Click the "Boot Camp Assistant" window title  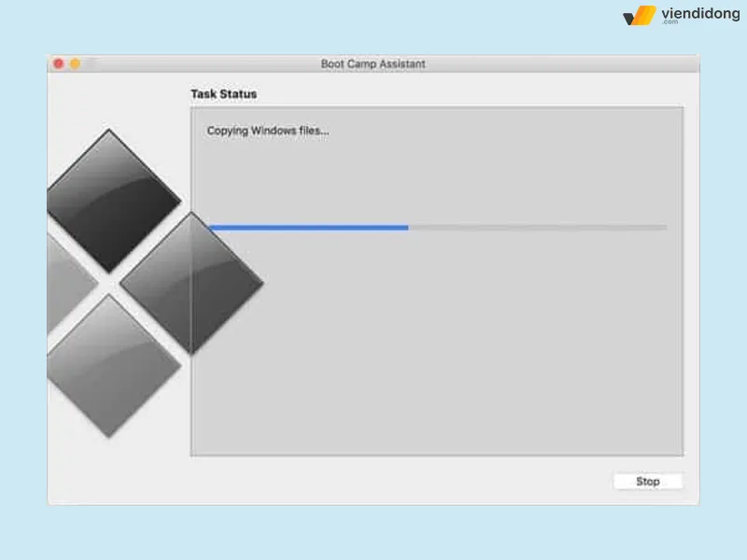pyautogui.click(x=373, y=63)
